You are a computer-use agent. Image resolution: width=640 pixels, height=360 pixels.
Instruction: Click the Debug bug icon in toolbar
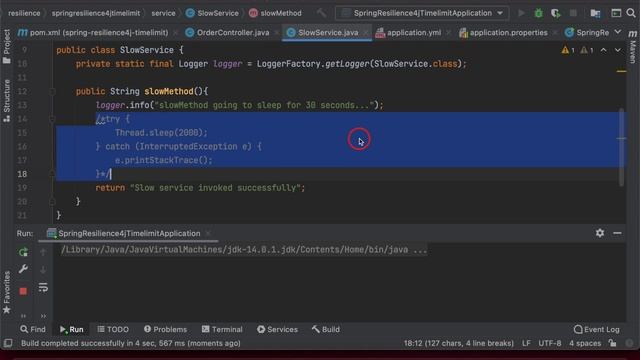539,13
